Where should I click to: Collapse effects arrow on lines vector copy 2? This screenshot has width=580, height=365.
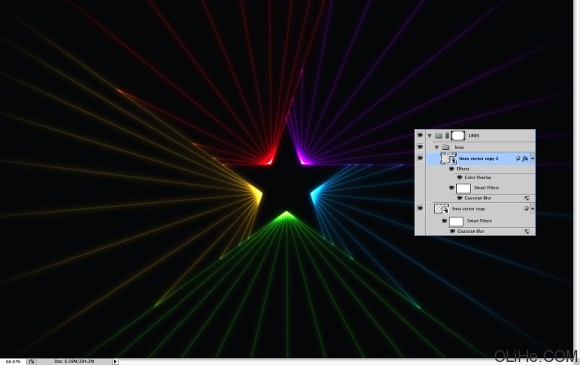click(x=533, y=158)
